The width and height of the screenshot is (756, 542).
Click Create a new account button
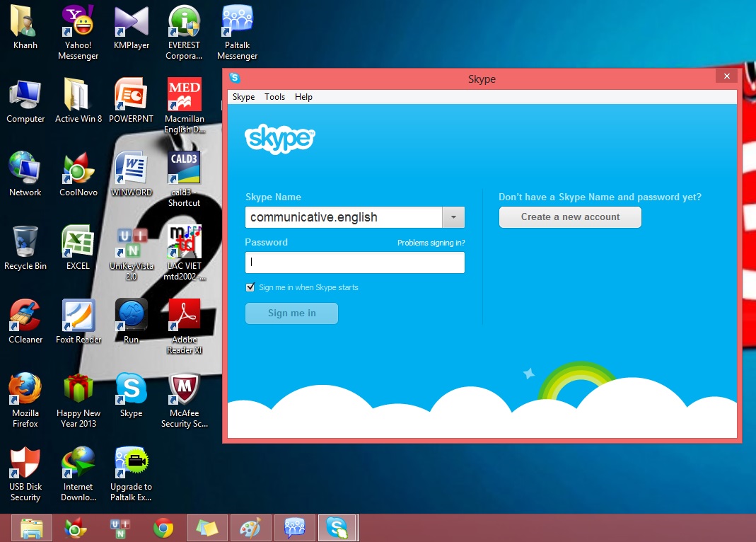[571, 217]
